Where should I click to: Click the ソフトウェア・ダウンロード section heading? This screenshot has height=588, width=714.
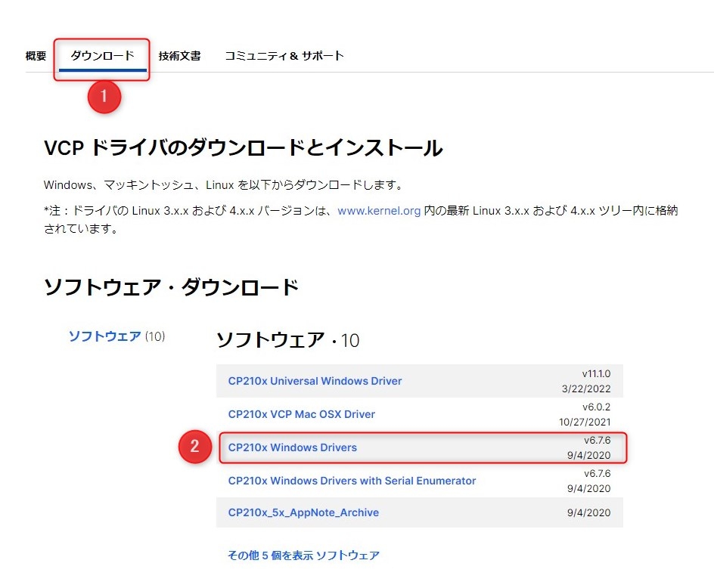[172, 287]
